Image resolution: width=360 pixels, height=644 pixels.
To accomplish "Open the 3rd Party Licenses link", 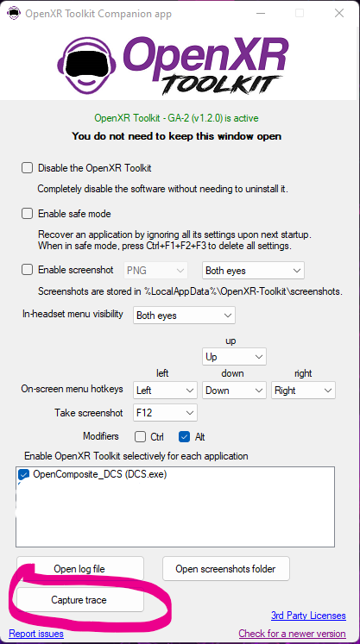I will (x=308, y=616).
